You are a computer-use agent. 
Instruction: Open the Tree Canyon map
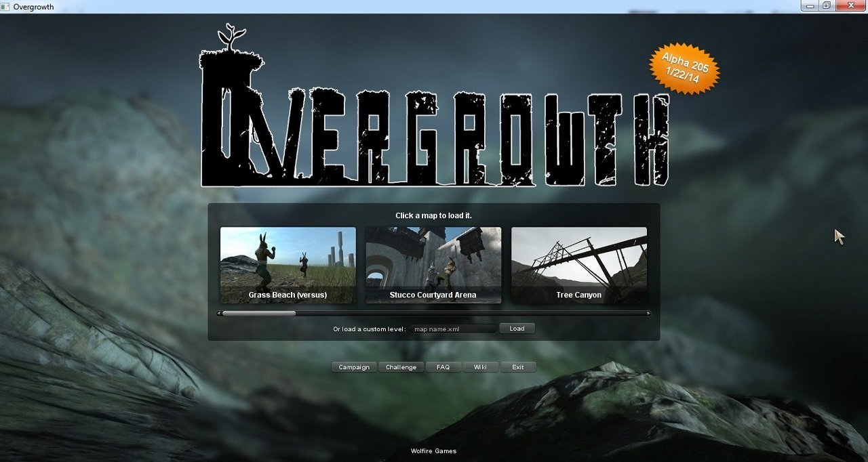click(x=578, y=264)
